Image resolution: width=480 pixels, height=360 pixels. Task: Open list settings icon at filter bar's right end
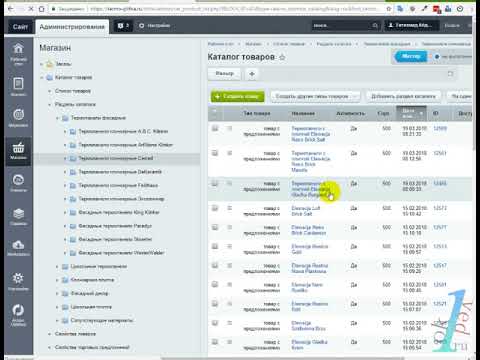[450, 74]
